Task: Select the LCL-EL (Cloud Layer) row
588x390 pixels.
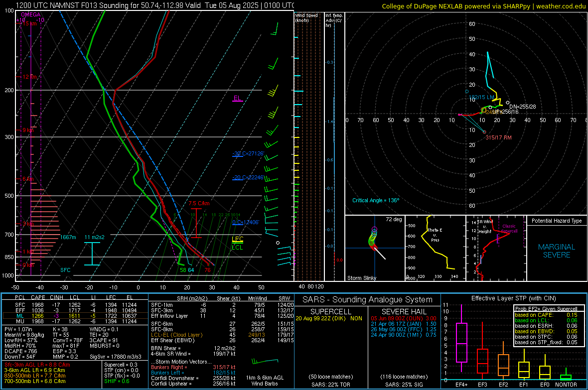Action: click(x=222, y=335)
